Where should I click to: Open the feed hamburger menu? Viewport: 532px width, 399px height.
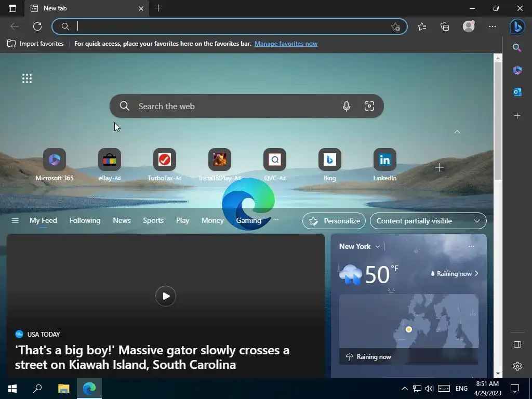[15, 220]
